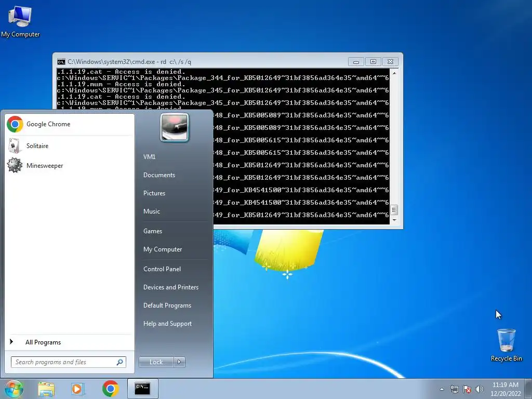Click the cmd window scrollbar thumb
Image resolution: width=532 pixels, height=399 pixels.
coord(394,210)
